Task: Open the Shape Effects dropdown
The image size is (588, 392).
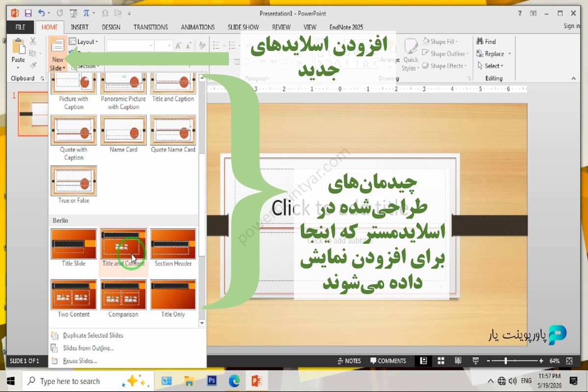Action: pos(443,66)
